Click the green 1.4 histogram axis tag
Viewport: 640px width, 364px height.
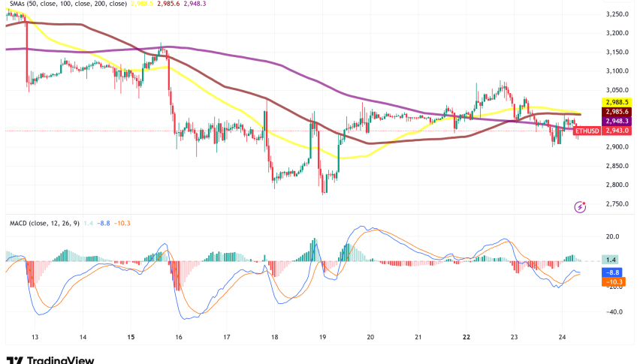click(615, 257)
